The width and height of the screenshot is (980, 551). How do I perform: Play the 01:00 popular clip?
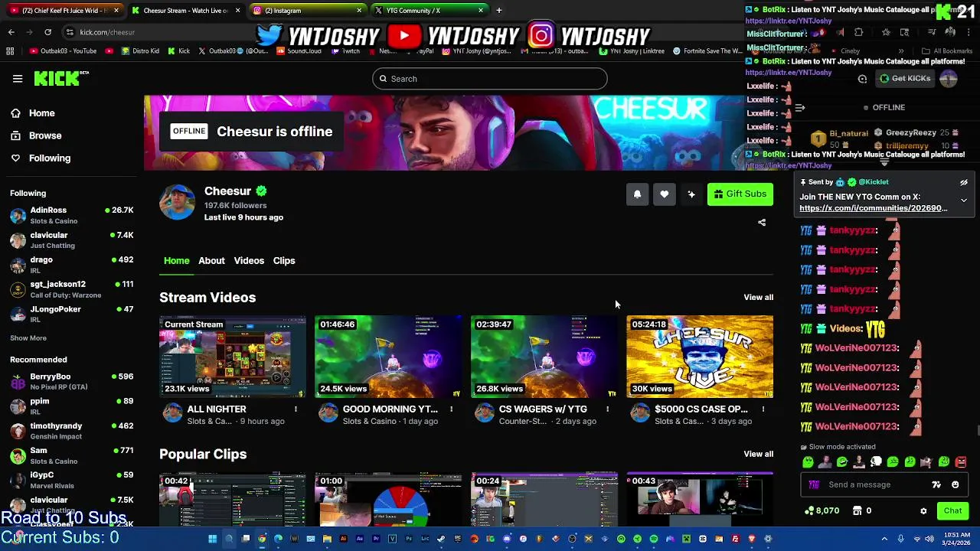(388, 500)
